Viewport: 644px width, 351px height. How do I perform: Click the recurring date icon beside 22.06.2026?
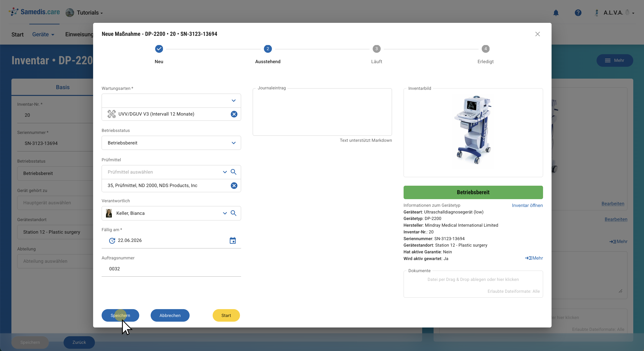coord(112,240)
